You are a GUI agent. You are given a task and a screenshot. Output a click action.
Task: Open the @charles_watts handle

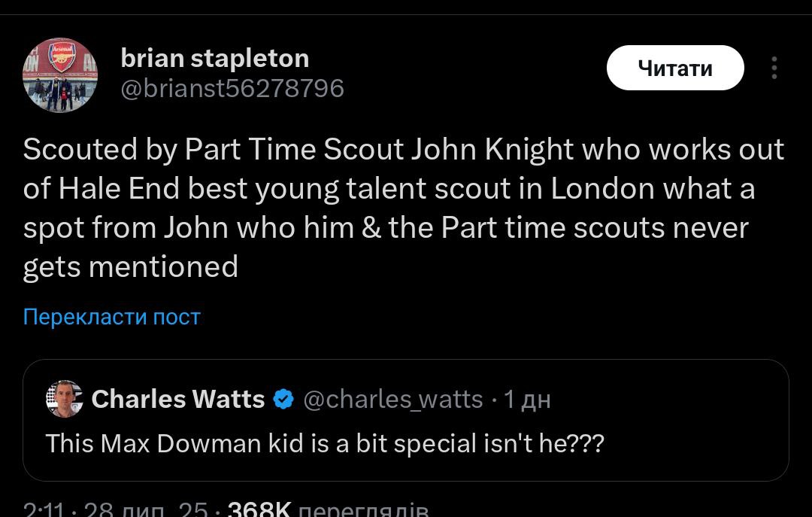pyautogui.click(x=392, y=399)
